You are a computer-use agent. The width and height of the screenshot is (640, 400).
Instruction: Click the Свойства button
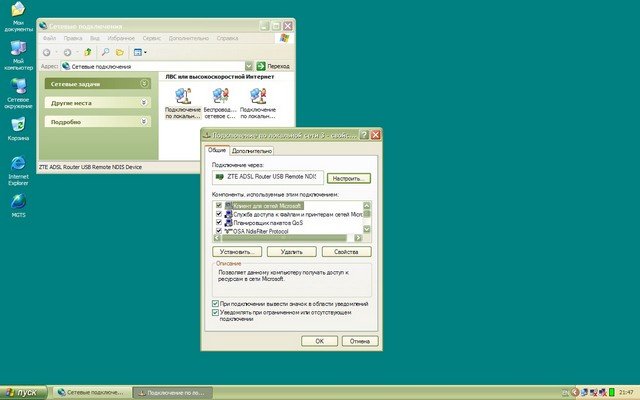coord(345,252)
